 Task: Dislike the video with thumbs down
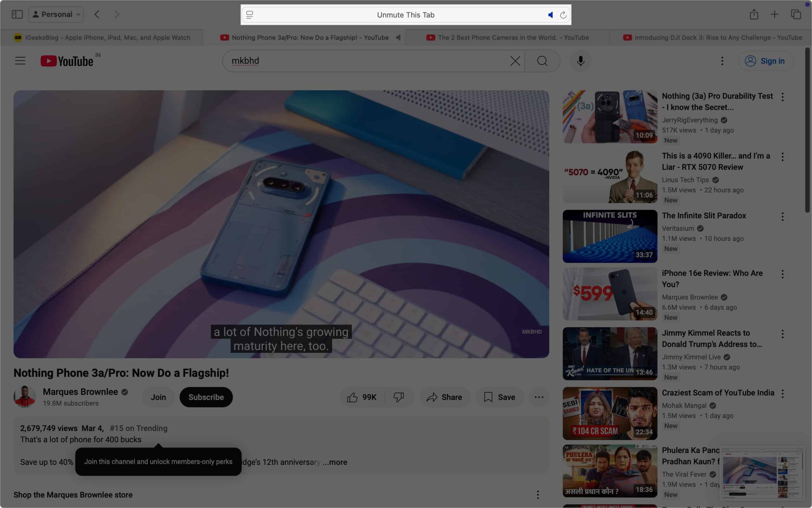[399, 397]
